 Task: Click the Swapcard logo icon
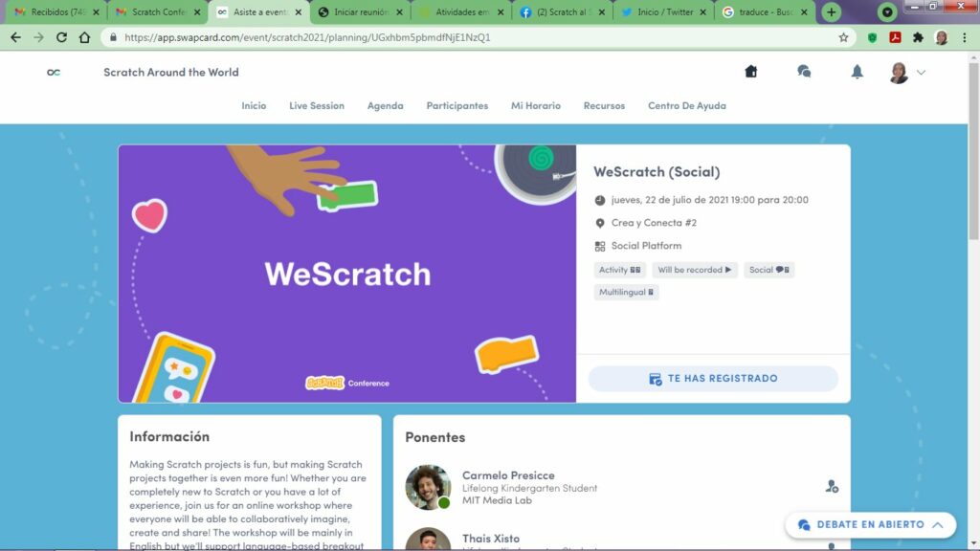(54, 72)
